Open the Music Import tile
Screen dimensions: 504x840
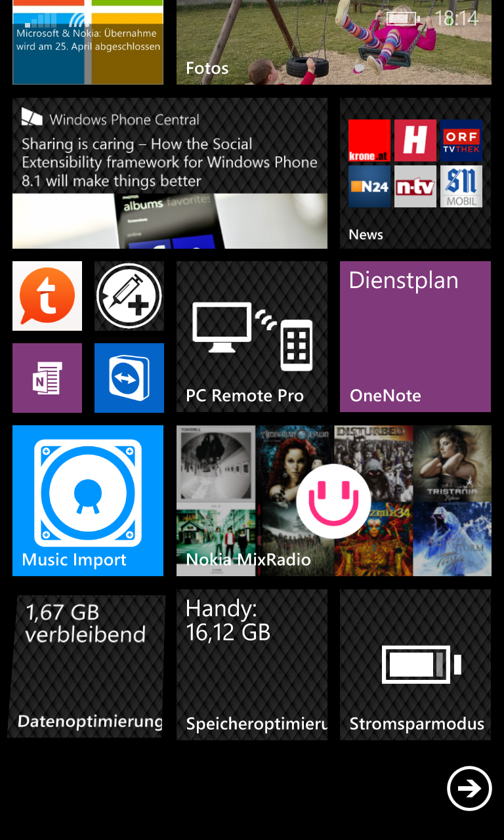[88, 501]
